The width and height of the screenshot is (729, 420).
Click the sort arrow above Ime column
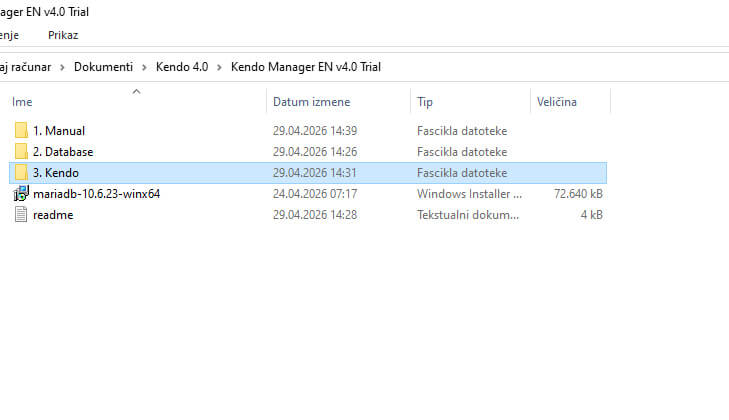(x=136, y=92)
